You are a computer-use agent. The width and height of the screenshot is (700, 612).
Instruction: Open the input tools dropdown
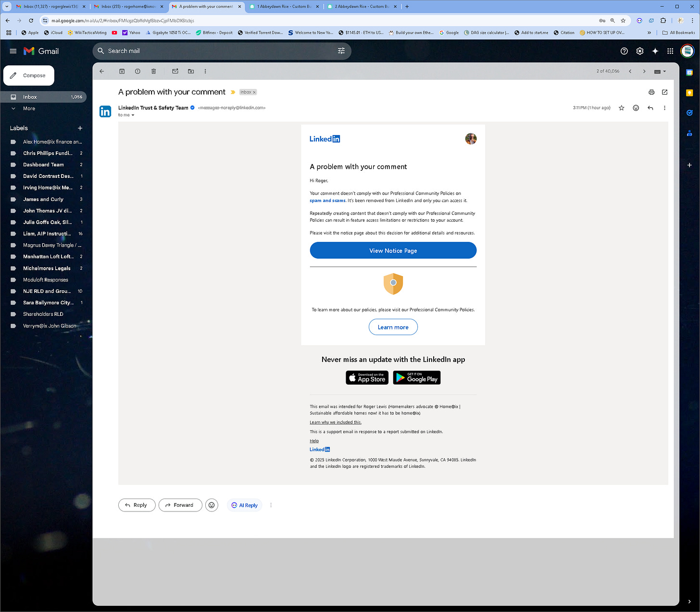coord(660,71)
